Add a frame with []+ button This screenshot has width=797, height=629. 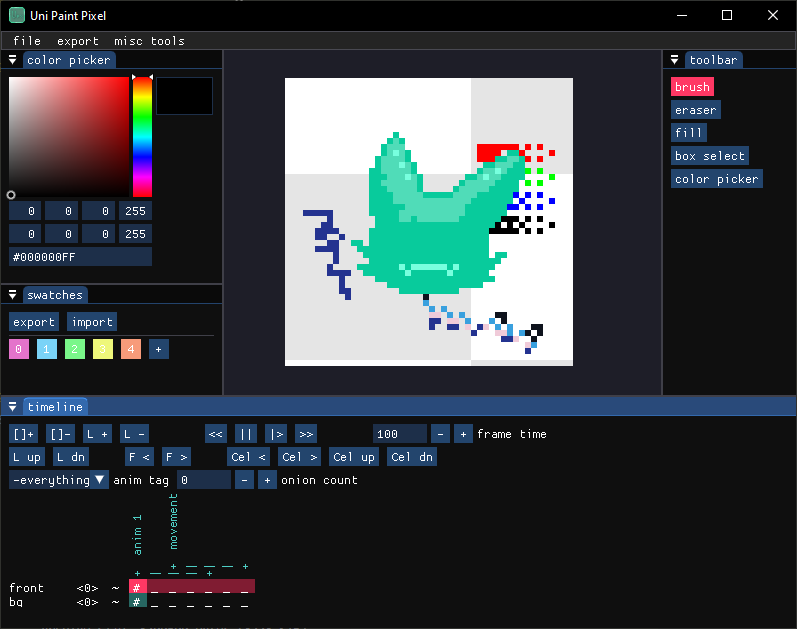tap(23, 434)
